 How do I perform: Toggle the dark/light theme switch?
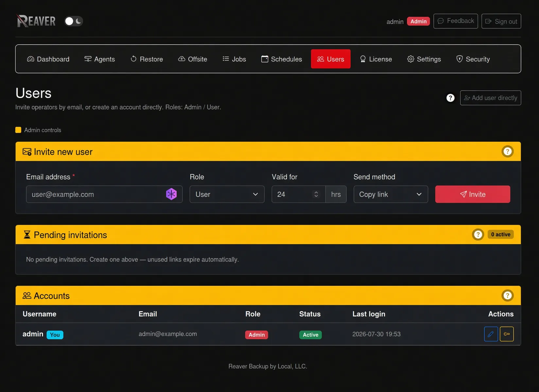74,21
